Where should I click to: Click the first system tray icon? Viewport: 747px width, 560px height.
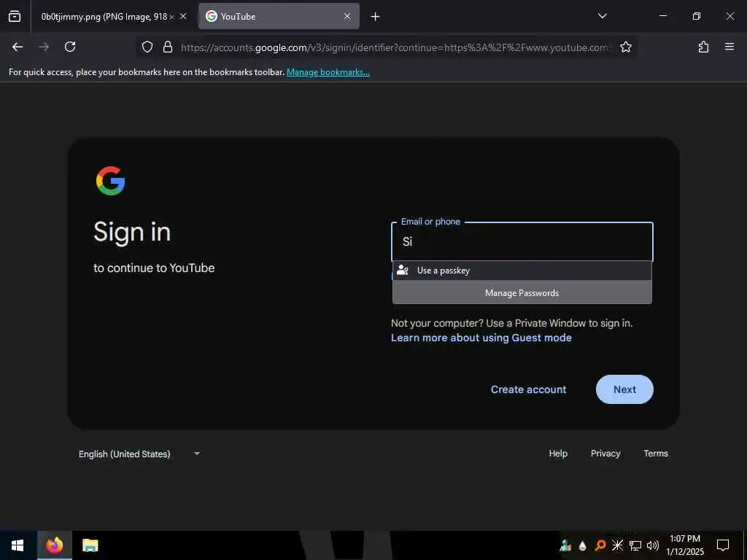[x=565, y=545]
